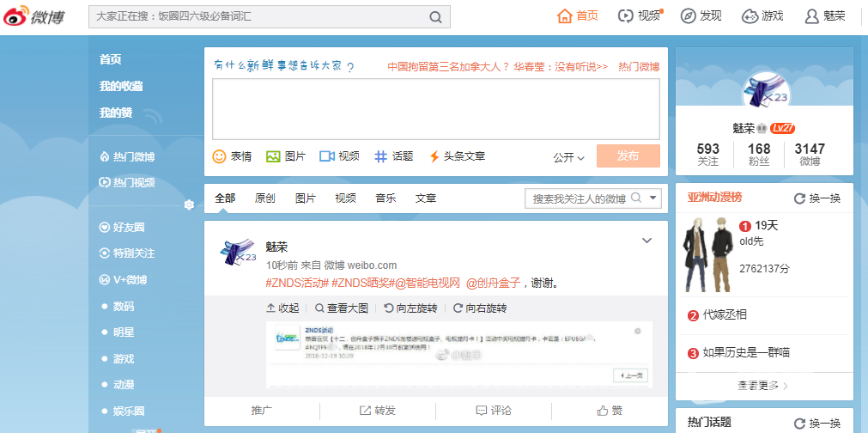The height and width of the screenshot is (433, 868).
Task: Click 评论 to comment on post
Action: (x=494, y=411)
